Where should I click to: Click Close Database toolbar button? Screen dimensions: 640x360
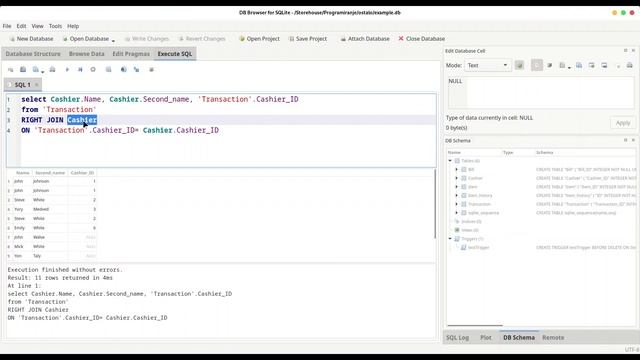click(422, 39)
